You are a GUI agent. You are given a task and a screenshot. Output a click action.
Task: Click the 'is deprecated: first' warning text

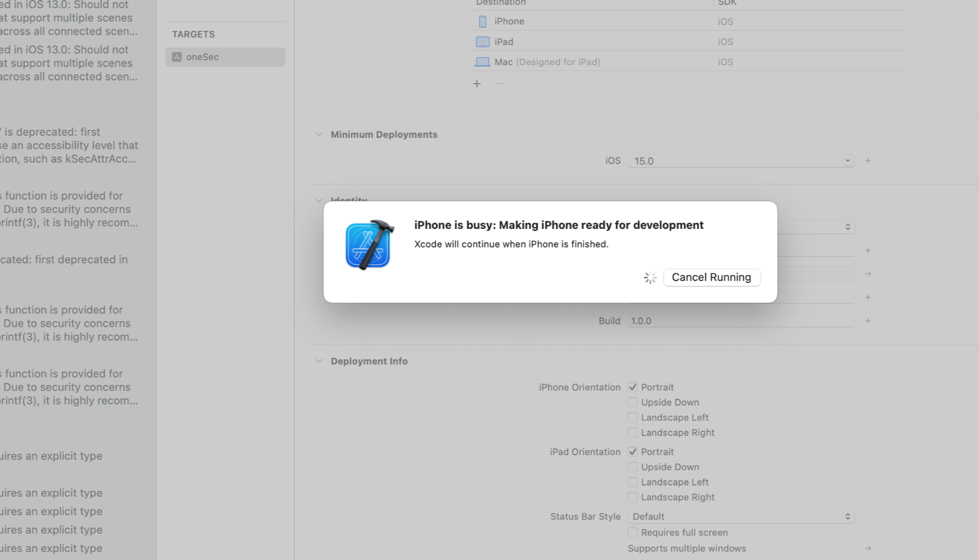click(52, 132)
